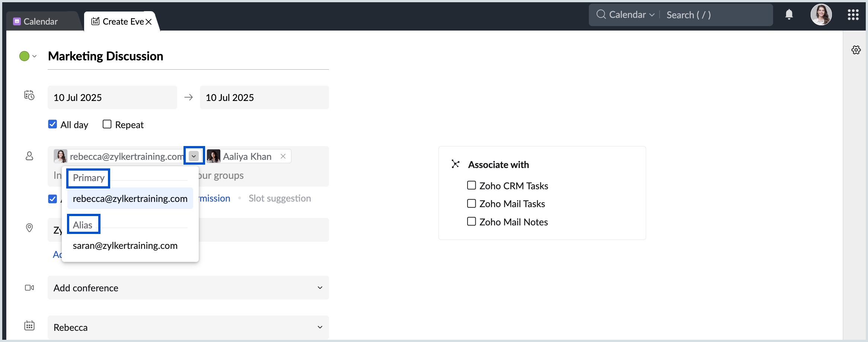Click the Alias section label
Image resolution: width=868 pixels, height=342 pixels.
point(83,225)
